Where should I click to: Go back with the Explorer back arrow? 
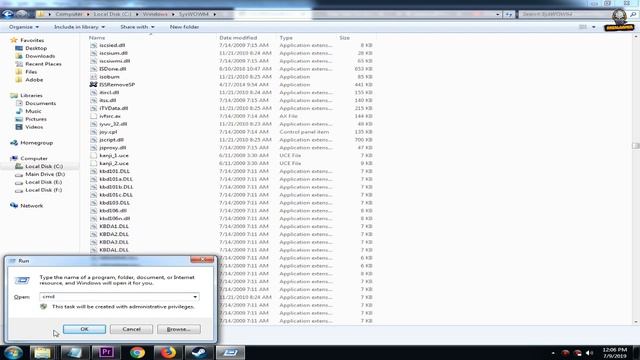[x=8, y=14]
